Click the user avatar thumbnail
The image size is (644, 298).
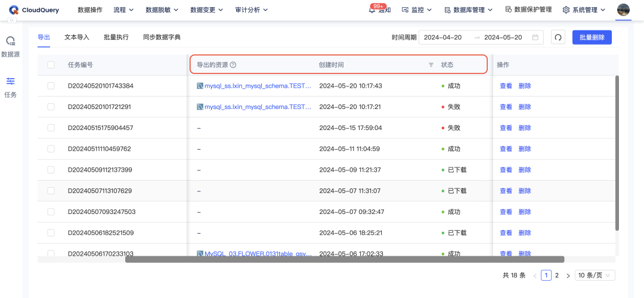[623, 10]
